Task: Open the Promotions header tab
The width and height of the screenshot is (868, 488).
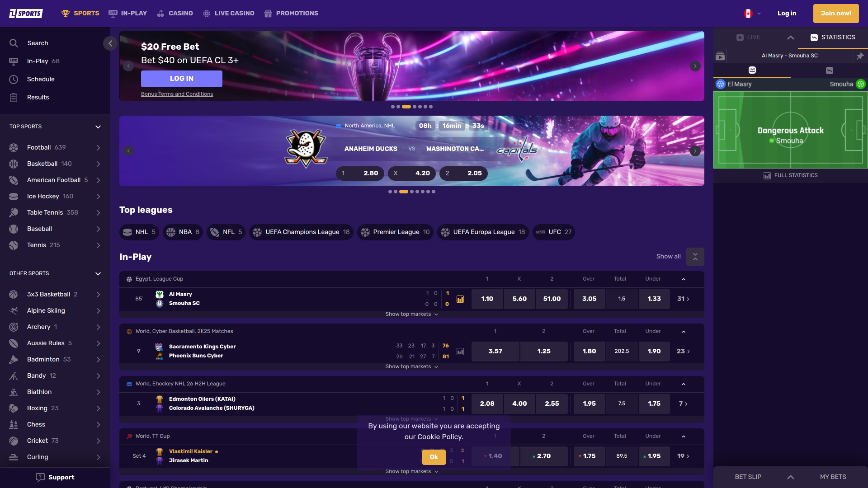Action: tap(292, 14)
